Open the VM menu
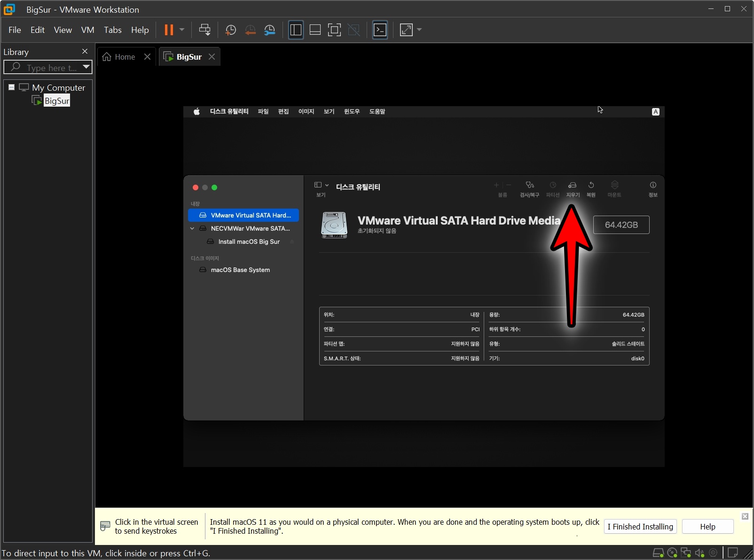This screenshot has height=560, width=754. point(88,30)
